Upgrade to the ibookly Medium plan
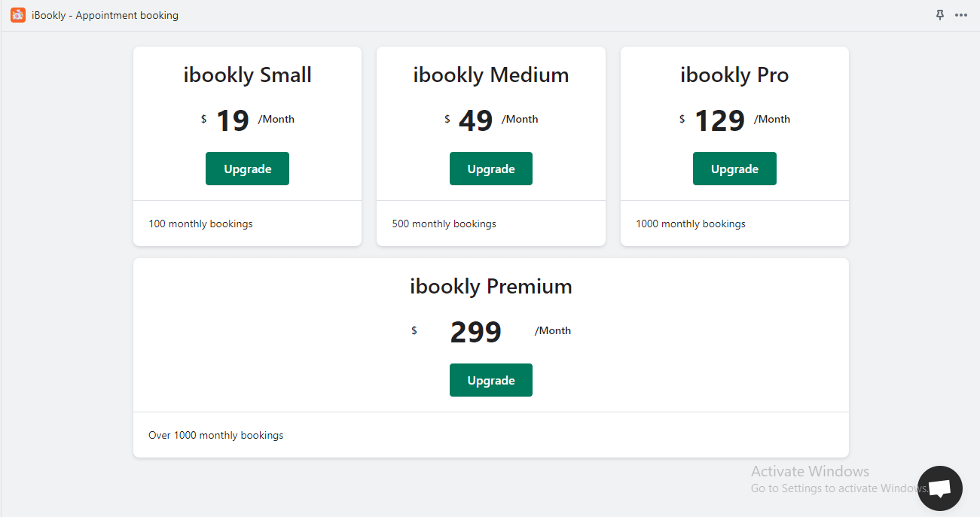The width and height of the screenshot is (980, 517). tap(491, 169)
